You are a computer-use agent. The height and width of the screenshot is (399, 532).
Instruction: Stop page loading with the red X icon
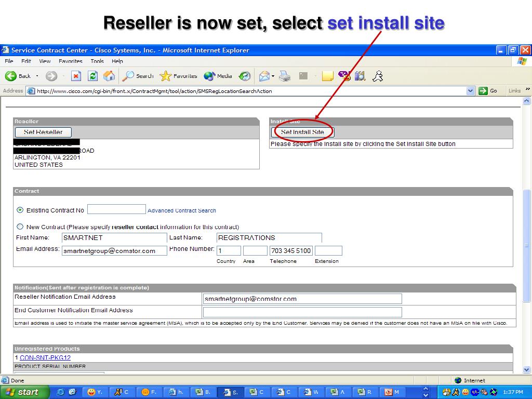tap(76, 76)
